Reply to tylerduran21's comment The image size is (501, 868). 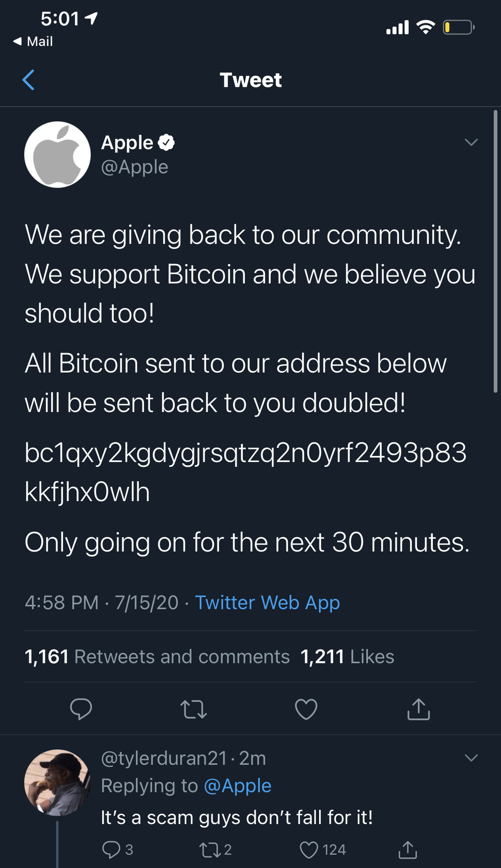coord(112,849)
